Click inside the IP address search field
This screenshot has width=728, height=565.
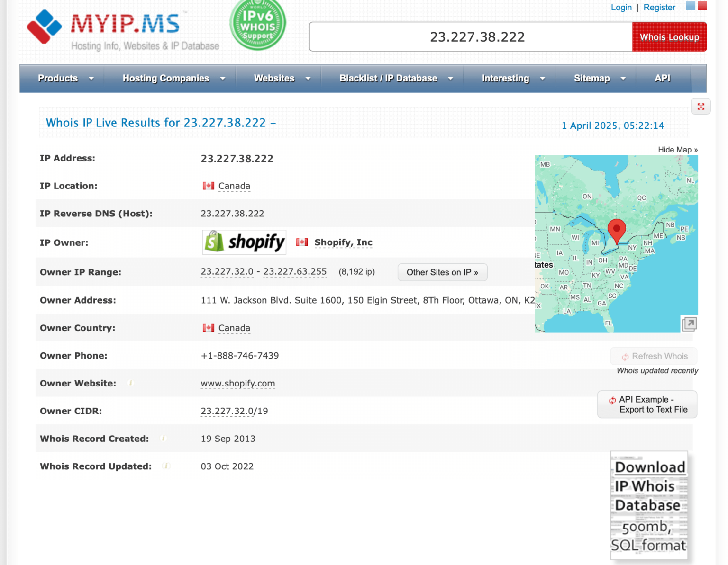click(x=471, y=36)
